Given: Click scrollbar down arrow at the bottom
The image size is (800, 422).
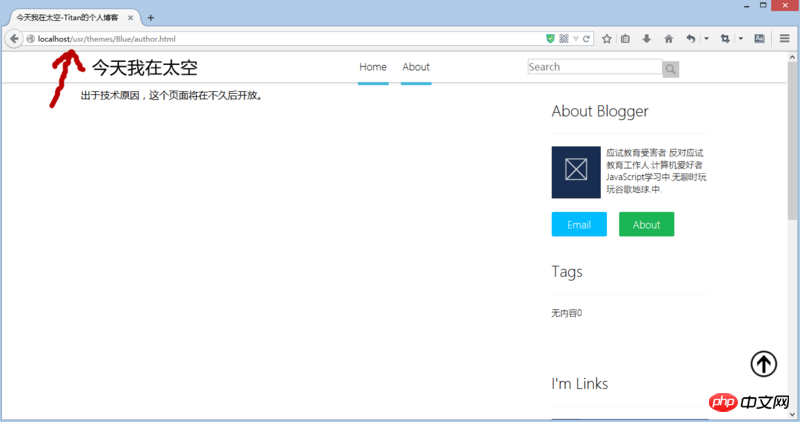Looking at the screenshot, I should [792, 414].
